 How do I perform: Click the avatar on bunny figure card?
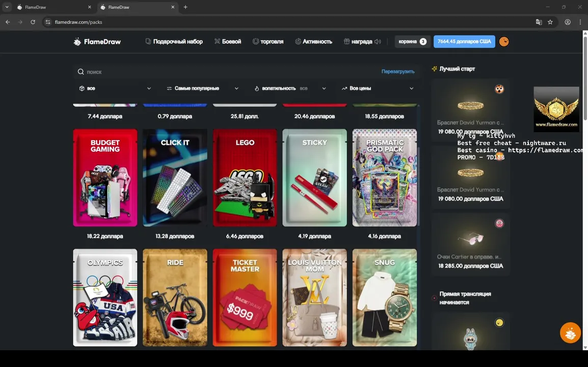(x=499, y=323)
